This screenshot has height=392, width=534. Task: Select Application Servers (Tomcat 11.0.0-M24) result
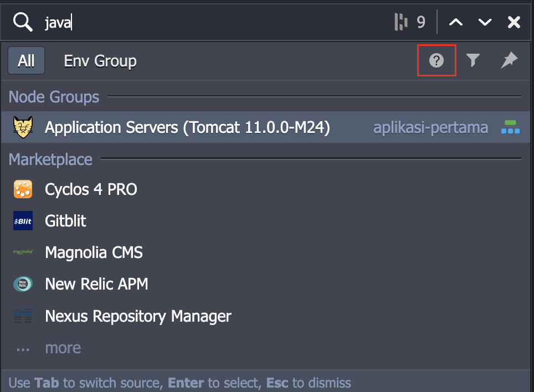click(x=266, y=127)
